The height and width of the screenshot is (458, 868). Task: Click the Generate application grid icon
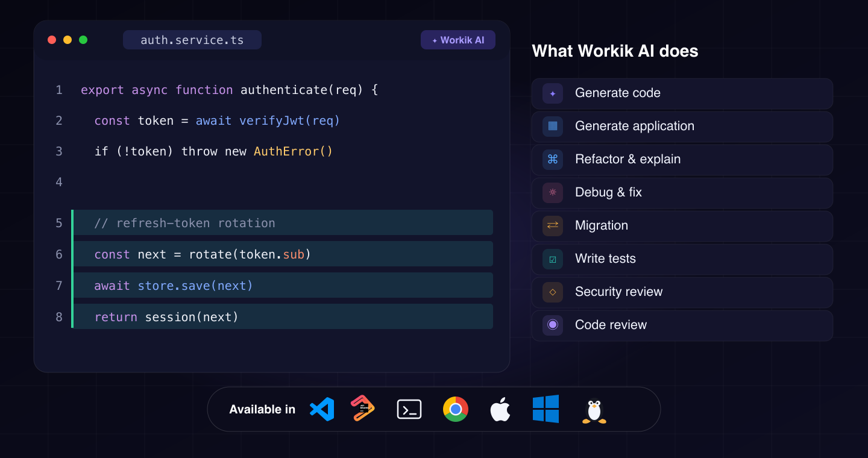pos(553,127)
